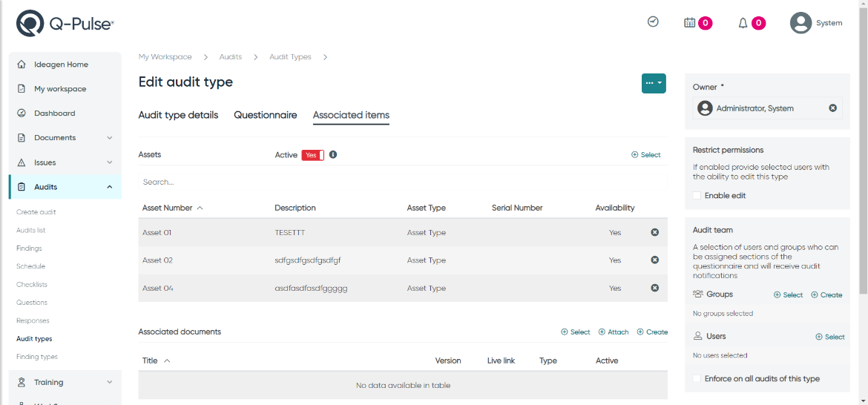The width and height of the screenshot is (868, 405).
Task: Open Create audit in sidebar
Action: point(36,212)
